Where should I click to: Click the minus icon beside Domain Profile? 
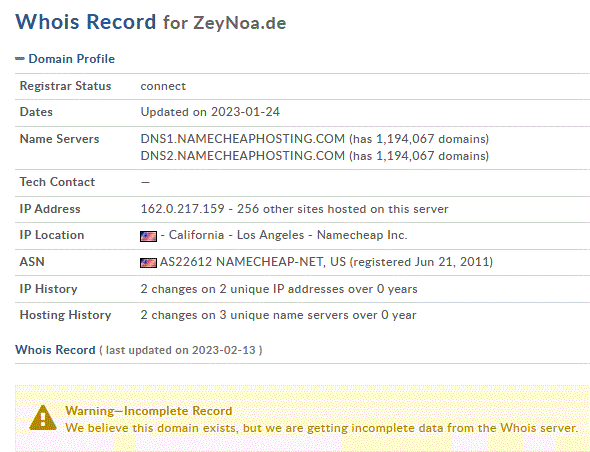(x=20, y=58)
